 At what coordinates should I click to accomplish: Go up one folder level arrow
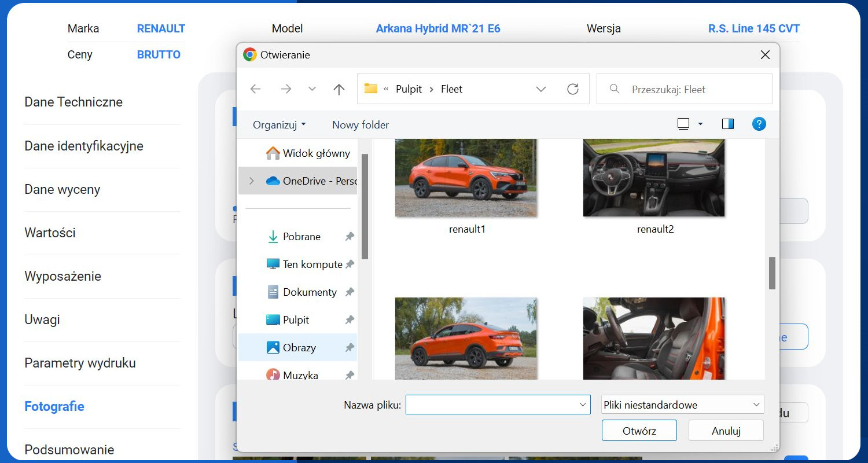point(339,89)
